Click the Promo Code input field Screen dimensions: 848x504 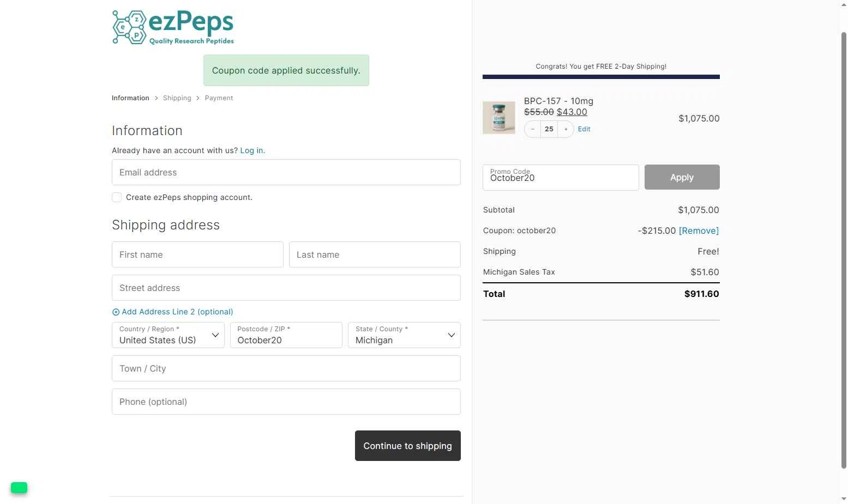[561, 178]
